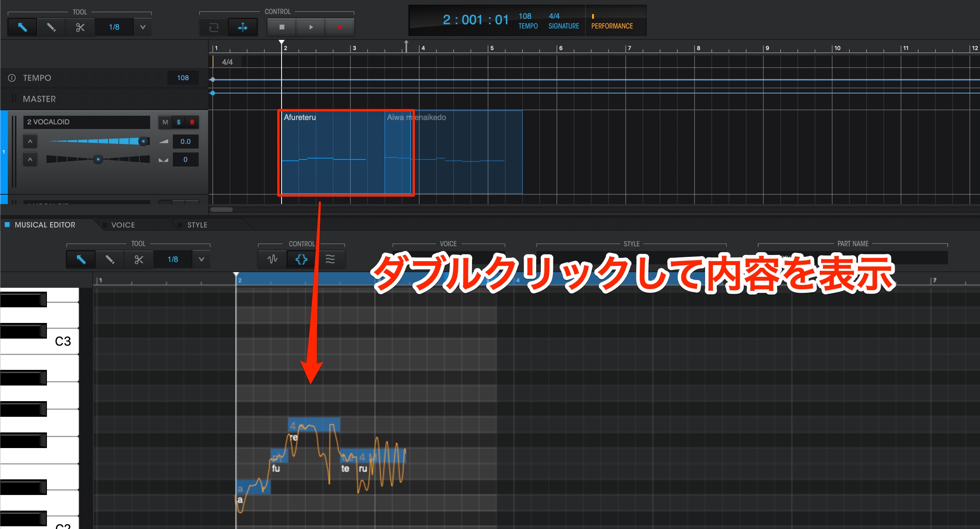The height and width of the screenshot is (529, 980).
Task: Start recording with the record button
Action: pos(340,27)
